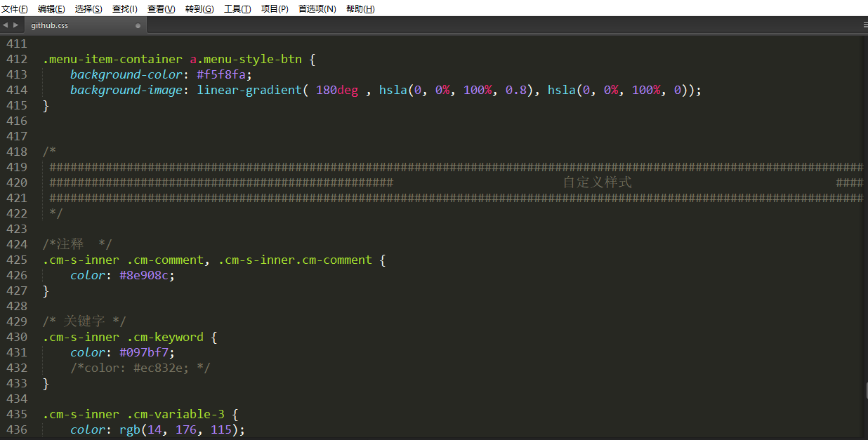The image size is (868, 440).
Task: Click the a.menu-style-btn selector text
Action: click(x=246, y=60)
